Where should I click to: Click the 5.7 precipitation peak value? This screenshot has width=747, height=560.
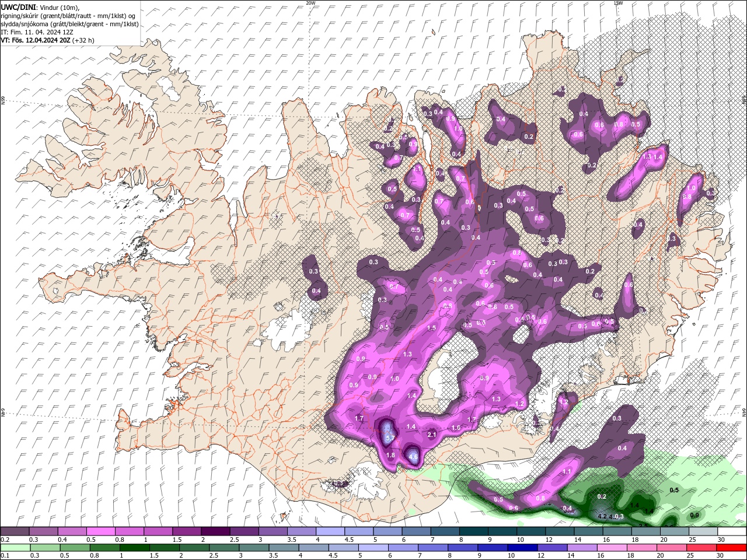coord(390,438)
